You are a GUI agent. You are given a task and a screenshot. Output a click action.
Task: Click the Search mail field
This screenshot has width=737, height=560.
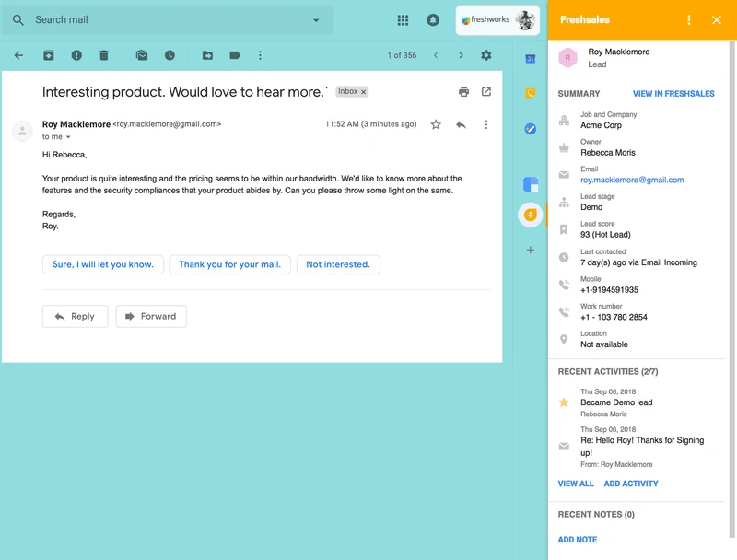[x=168, y=19]
